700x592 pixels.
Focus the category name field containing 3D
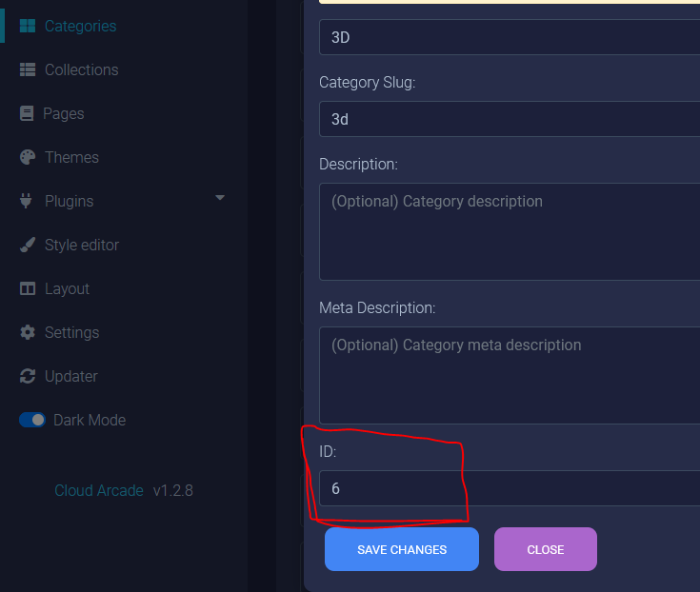pos(510,37)
